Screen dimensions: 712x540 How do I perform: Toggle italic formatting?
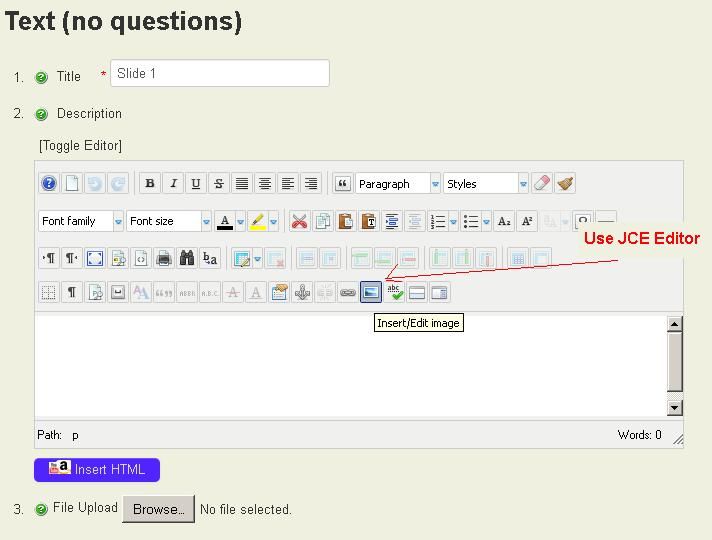[173, 184]
